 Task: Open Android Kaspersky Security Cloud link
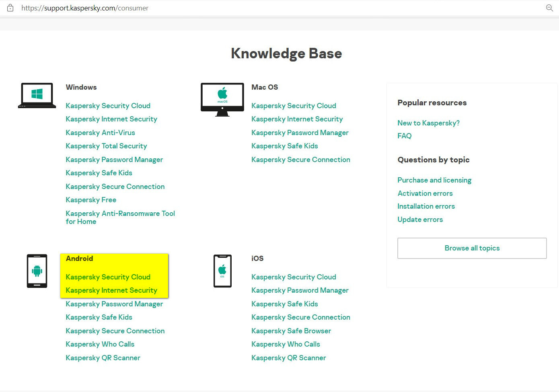click(108, 277)
